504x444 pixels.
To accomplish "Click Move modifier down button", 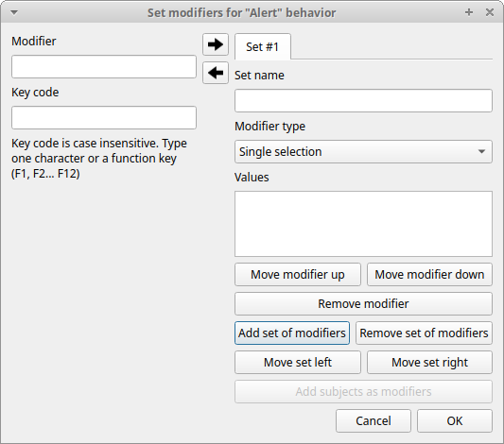I will pyautogui.click(x=429, y=275).
